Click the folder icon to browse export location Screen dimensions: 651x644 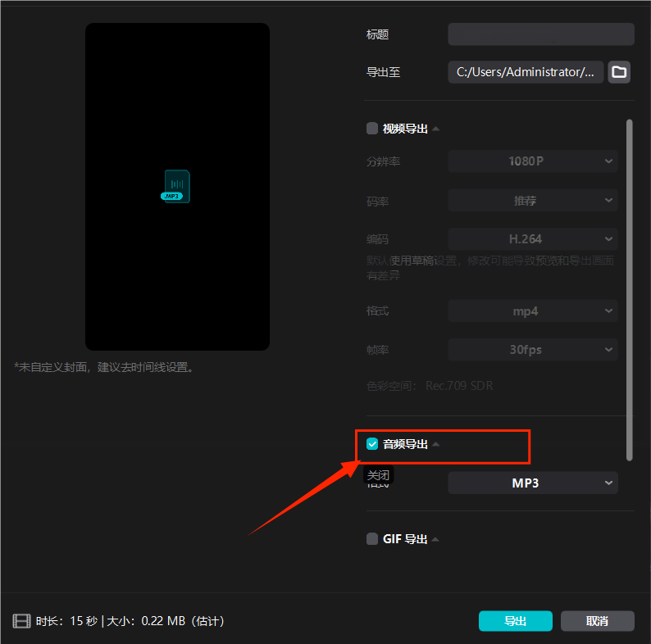pos(619,72)
